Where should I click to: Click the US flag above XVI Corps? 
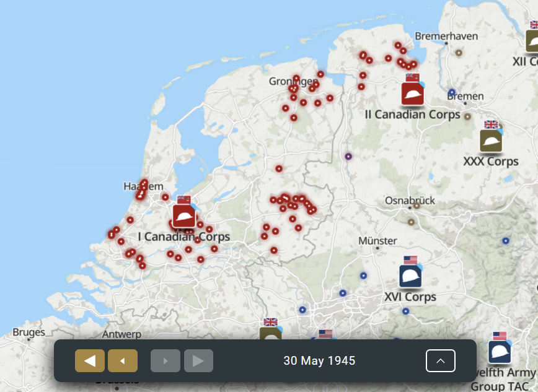click(x=410, y=260)
